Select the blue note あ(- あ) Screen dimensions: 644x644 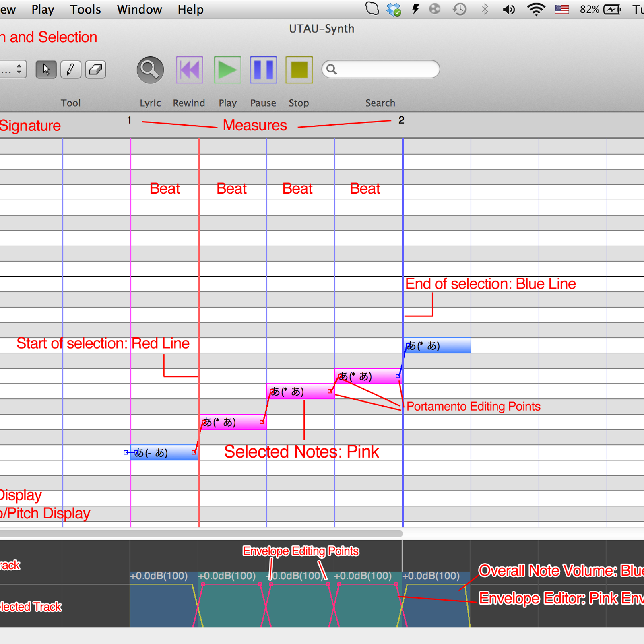click(x=164, y=452)
